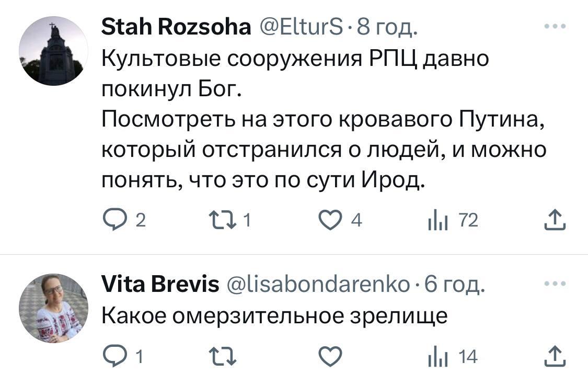This screenshot has height=385, width=588.
Task: Open Stah Rozsoha's profile picture
Action: [53, 51]
